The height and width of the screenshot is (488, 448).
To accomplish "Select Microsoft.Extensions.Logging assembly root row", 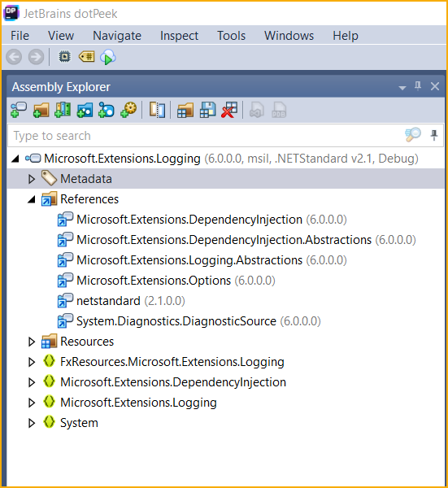I will 225,159.
